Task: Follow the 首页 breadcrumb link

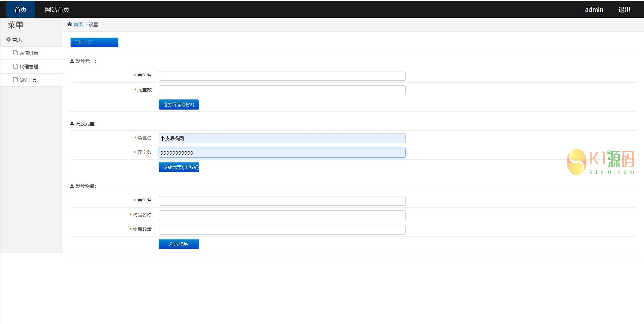Action: pos(78,24)
